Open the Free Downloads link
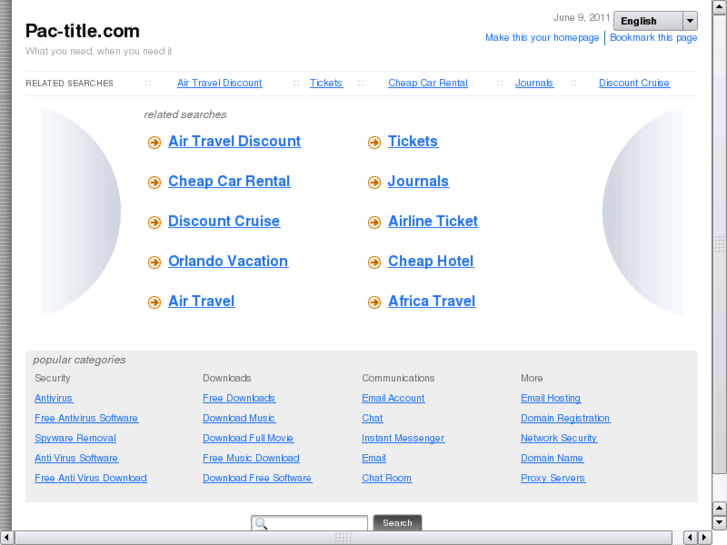The height and width of the screenshot is (545, 727). 239,398
